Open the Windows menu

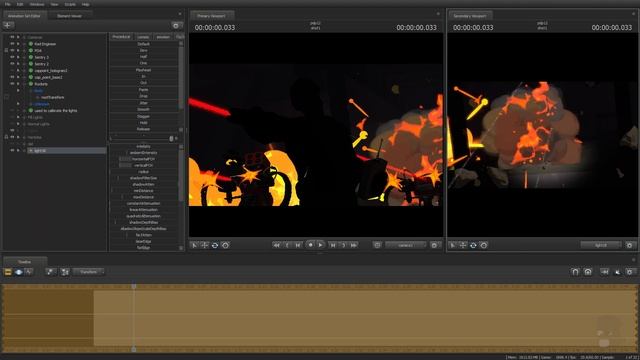37,4
